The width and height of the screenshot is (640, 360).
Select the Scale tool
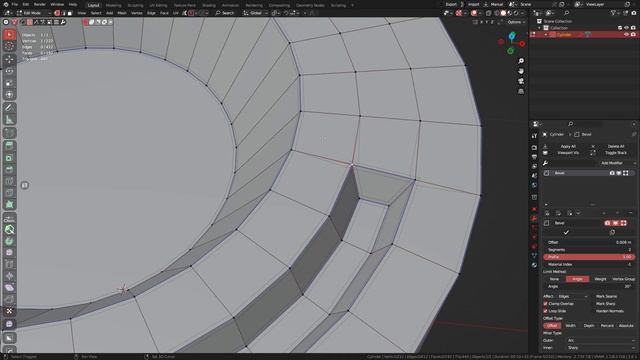(x=9, y=83)
